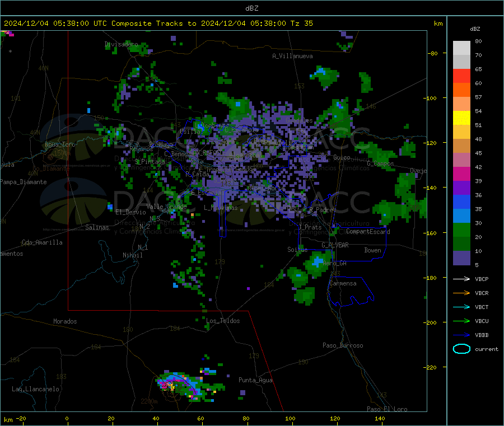This screenshot has height=426, width=504.
Task: Click the cyan VBCT arrow in legend
Action: 461,307
